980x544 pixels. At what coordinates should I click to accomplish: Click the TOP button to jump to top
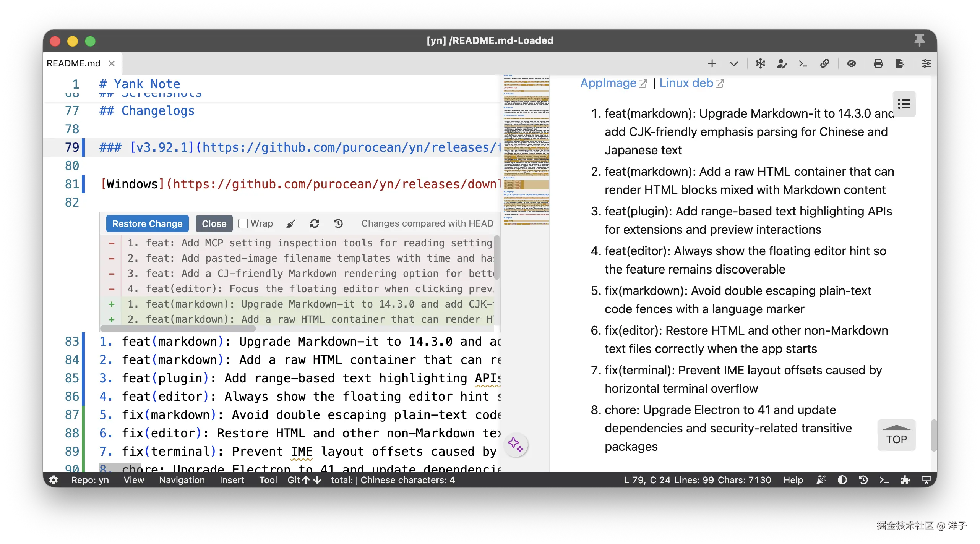click(896, 435)
